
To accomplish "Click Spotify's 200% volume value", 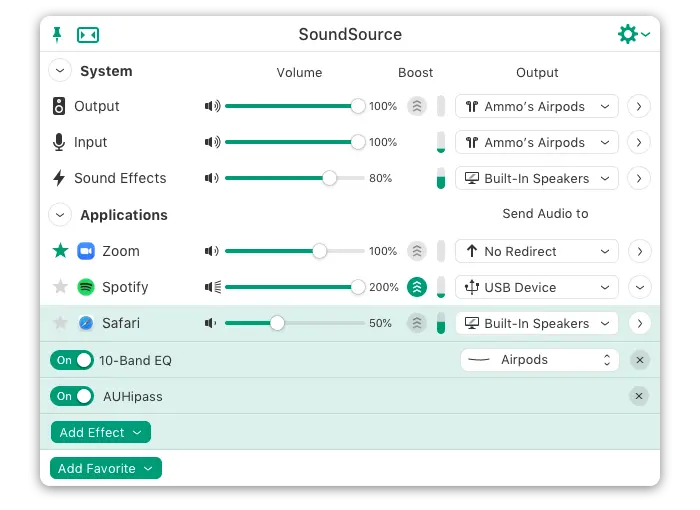I will (x=383, y=287).
